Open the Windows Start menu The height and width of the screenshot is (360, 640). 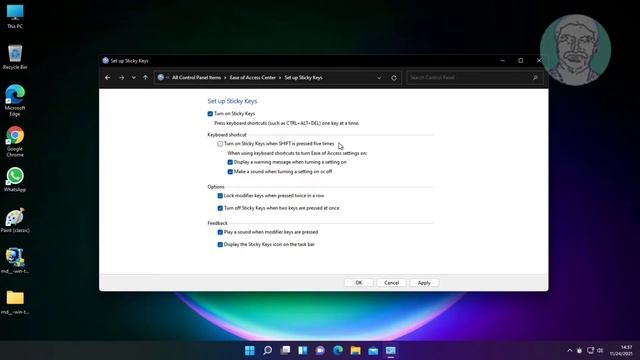point(250,350)
